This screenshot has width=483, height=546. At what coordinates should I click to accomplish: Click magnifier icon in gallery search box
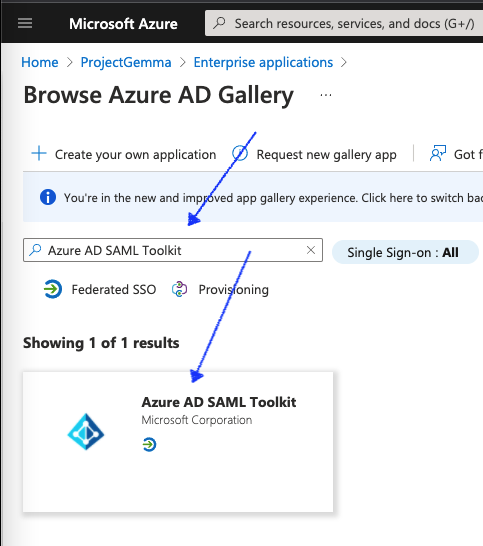click(35, 250)
